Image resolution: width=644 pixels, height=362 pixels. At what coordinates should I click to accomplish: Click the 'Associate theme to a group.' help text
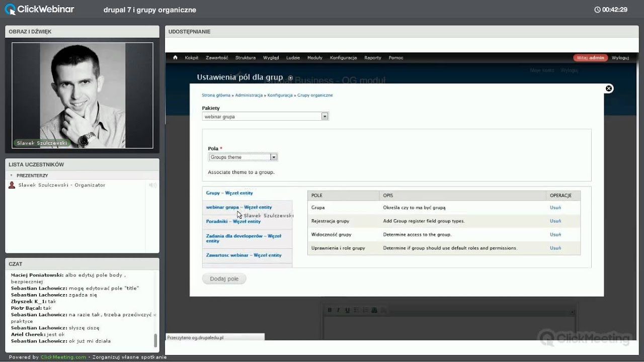click(241, 172)
